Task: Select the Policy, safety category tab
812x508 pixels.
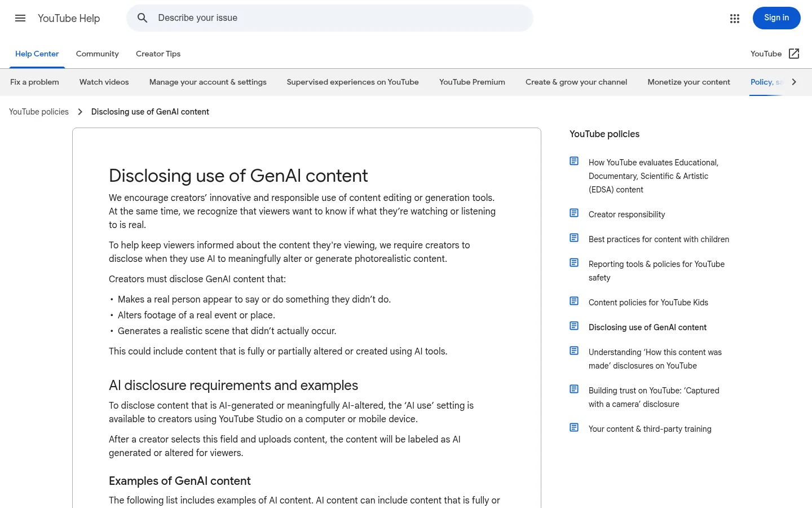Action: pos(767,82)
